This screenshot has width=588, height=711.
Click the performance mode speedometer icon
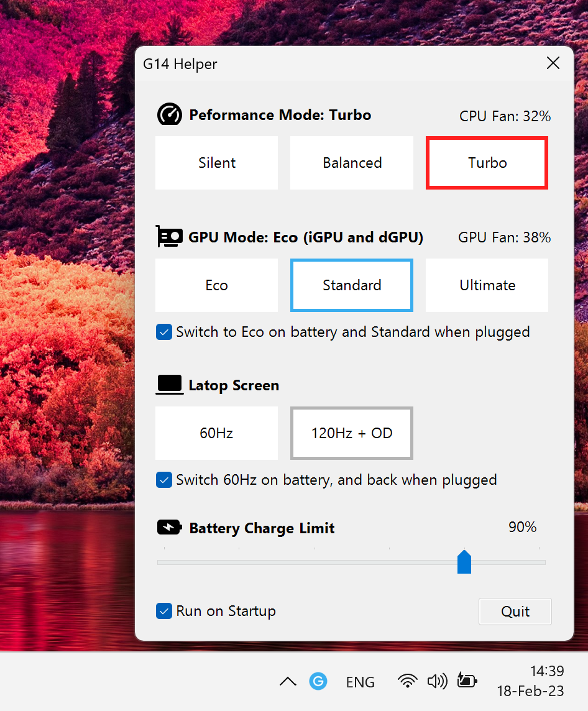click(x=169, y=114)
